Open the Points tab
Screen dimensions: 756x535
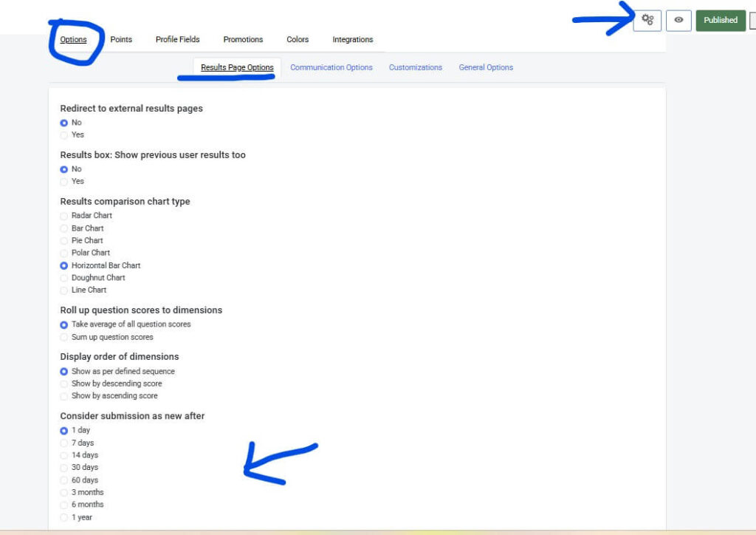121,39
